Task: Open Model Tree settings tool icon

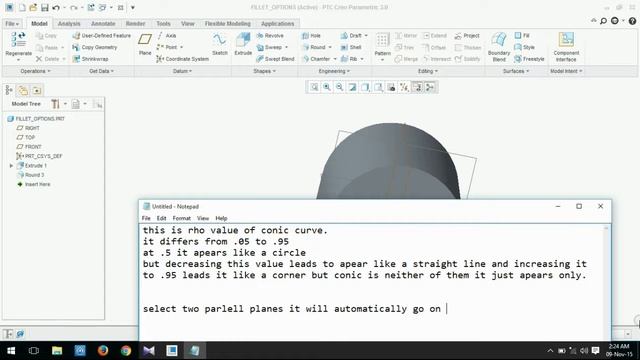Action: point(56,104)
